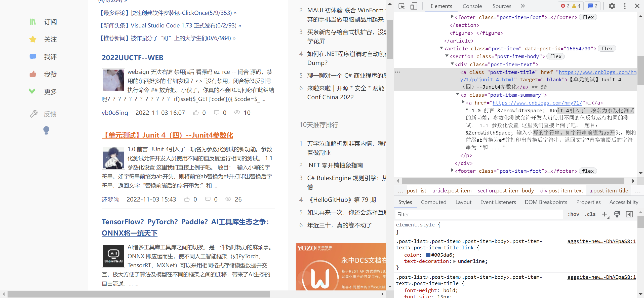This screenshot has height=298, width=644.
Task: Click the red errors count badge
Action: coord(565,6)
